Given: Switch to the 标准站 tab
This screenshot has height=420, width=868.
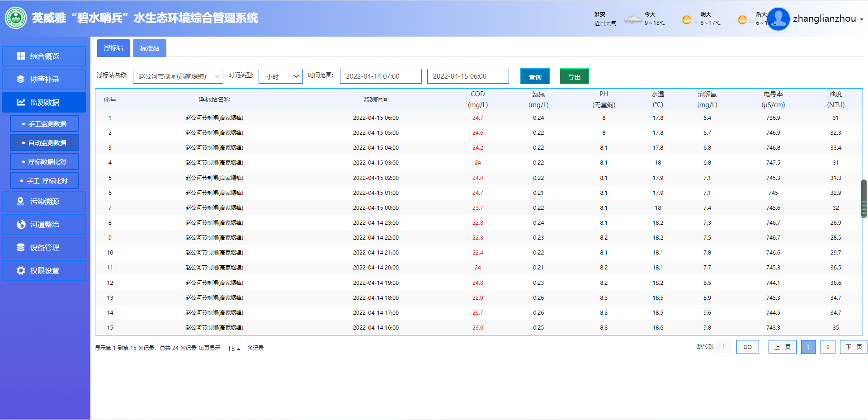Looking at the screenshot, I should [x=149, y=48].
